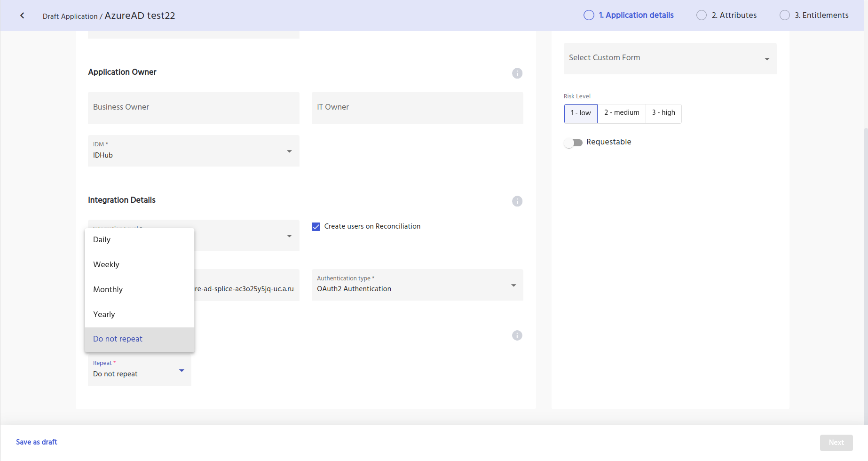Select risk level 2 - medium
The image size is (868, 461).
click(x=622, y=113)
